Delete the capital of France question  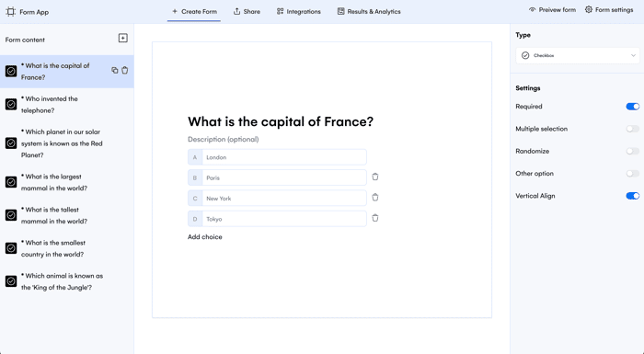click(125, 71)
